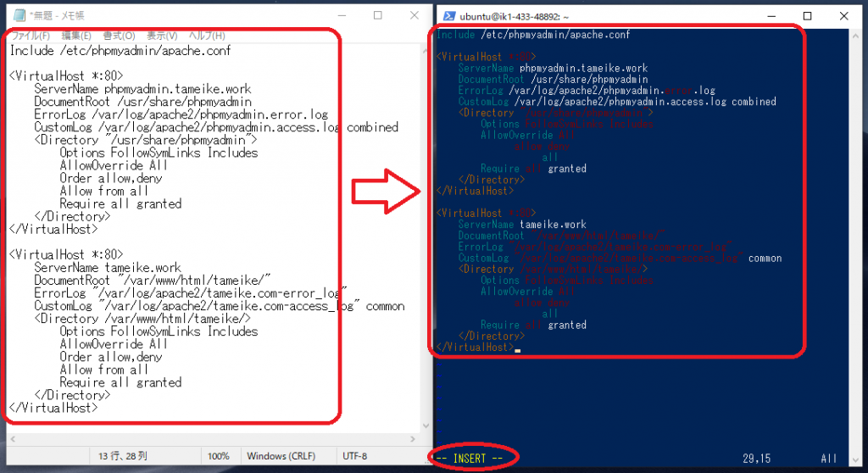
Task: Click the 100% zoom level in status bar
Action: pos(219,456)
